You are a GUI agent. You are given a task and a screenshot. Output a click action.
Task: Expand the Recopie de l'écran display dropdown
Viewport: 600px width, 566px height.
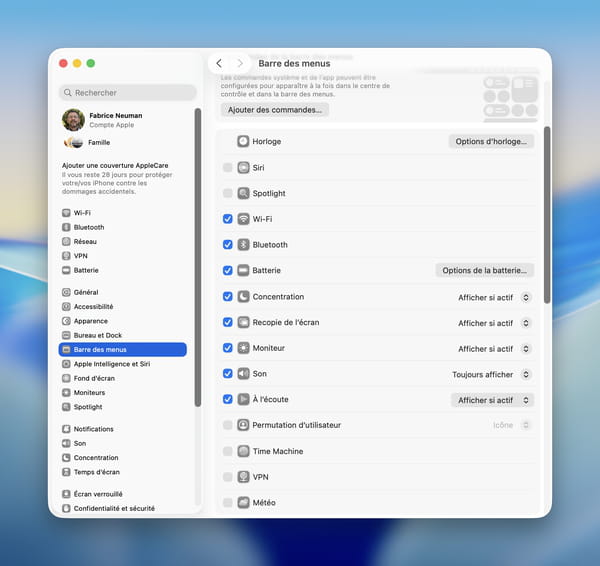491,323
